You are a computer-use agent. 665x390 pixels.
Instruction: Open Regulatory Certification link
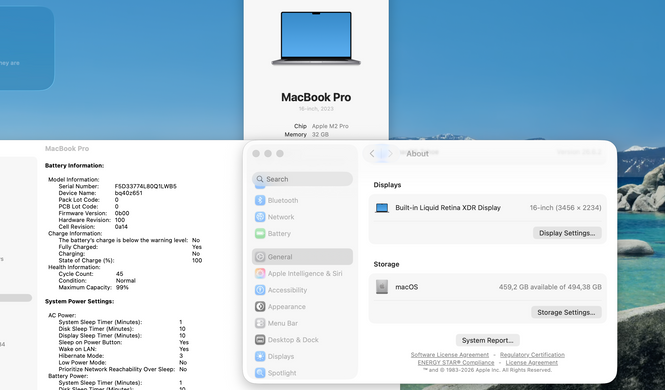coord(532,355)
